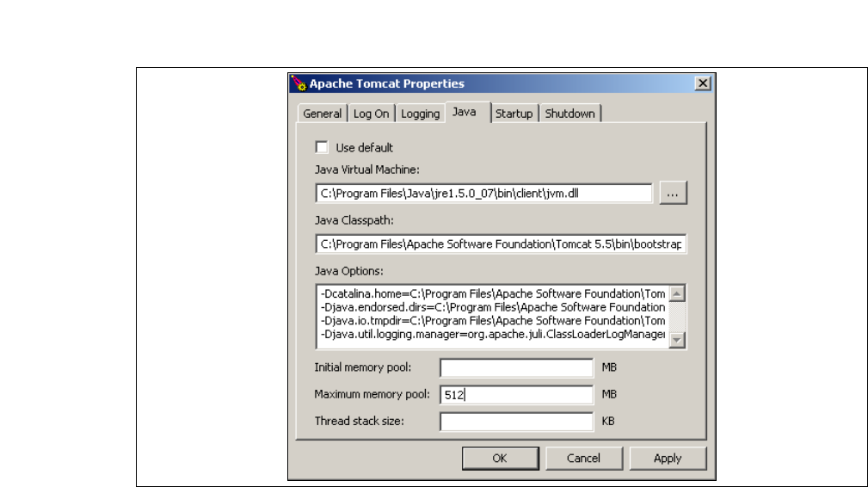Focus the Thread stack size field
Viewport: 868px width, 487px height.
click(516, 421)
